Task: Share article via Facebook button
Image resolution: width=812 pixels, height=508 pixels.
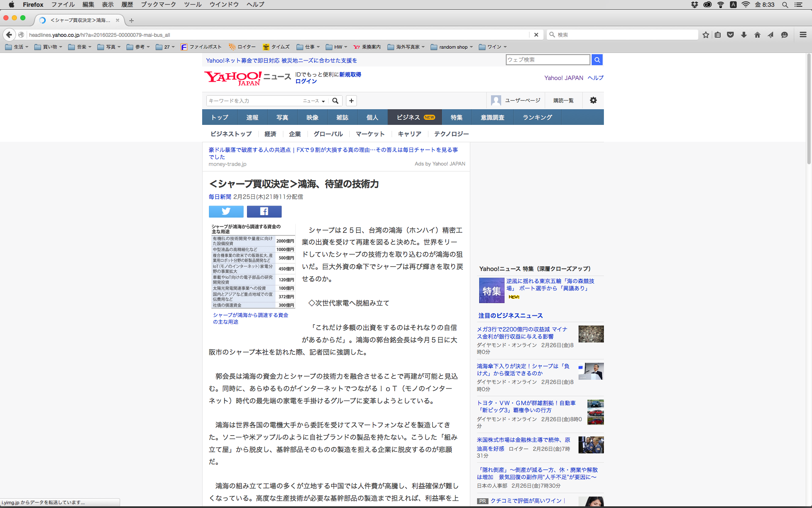Action: click(x=264, y=211)
